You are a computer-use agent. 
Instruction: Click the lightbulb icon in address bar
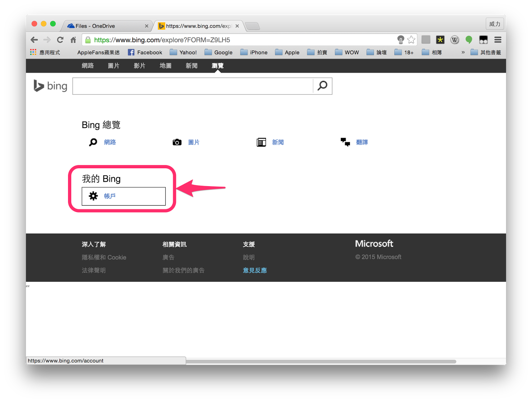click(x=401, y=40)
